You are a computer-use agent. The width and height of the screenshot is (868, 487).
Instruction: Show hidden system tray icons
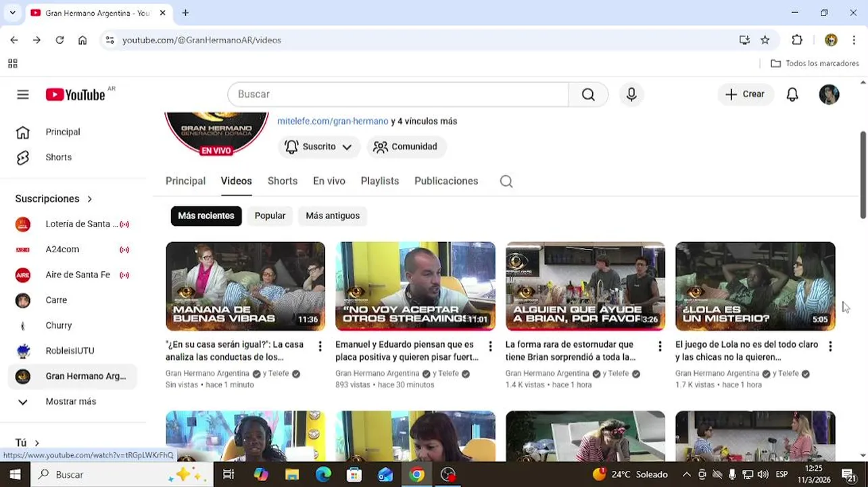click(686, 474)
